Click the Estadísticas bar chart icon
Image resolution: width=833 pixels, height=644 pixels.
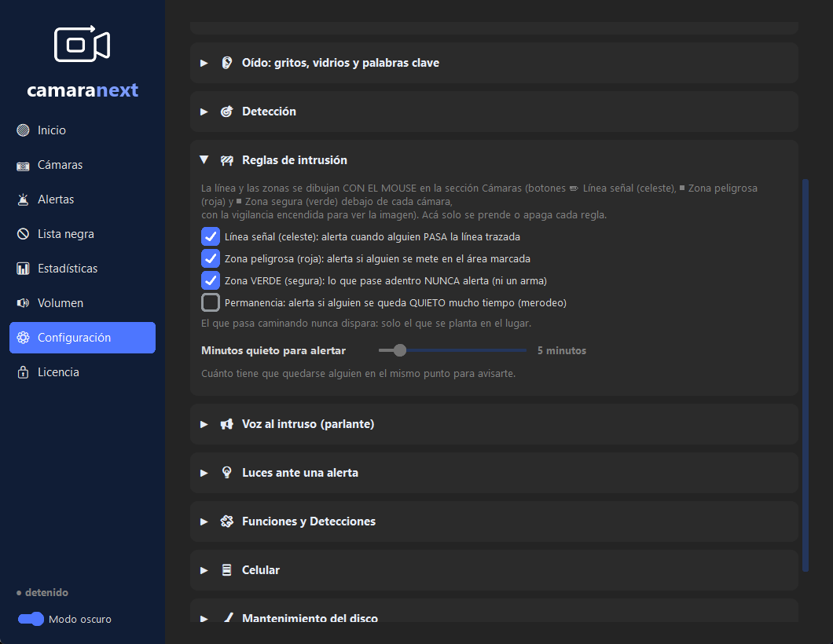click(x=23, y=269)
